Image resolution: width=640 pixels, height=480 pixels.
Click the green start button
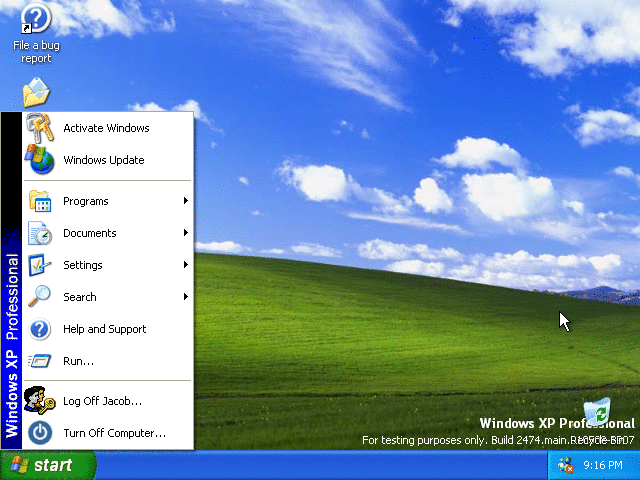coord(48,465)
